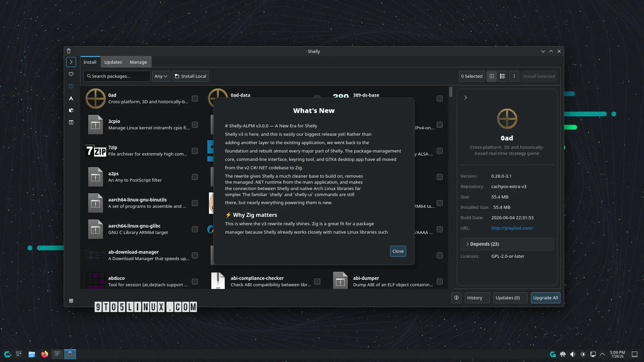Tick the checkbox for 7zip package
The width and height of the screenshot is (644, 362).
195,151
